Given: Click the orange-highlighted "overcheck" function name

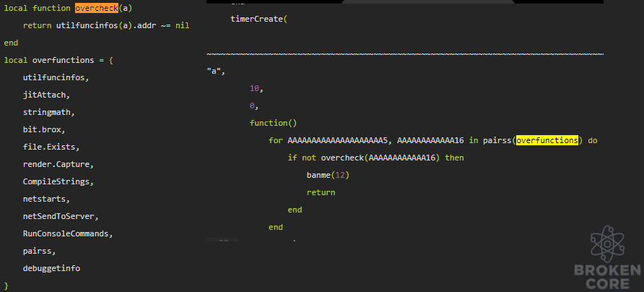Looking at the screenshot, I should click(97, 8).
